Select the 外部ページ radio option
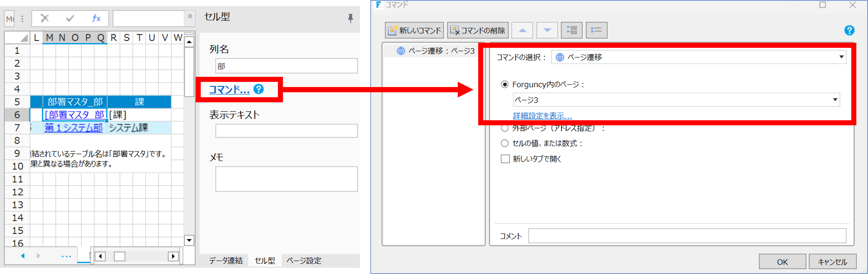 point(504,128)
